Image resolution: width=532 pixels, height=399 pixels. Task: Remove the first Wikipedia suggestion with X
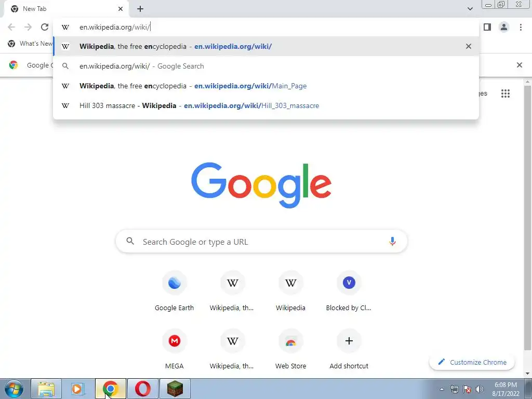[x=468, y=46]
